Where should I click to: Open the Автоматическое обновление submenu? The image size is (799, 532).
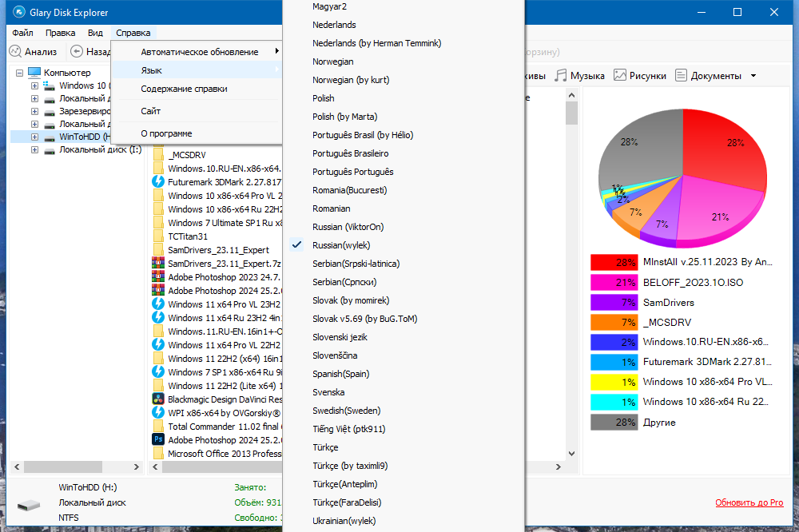(197, 51)
